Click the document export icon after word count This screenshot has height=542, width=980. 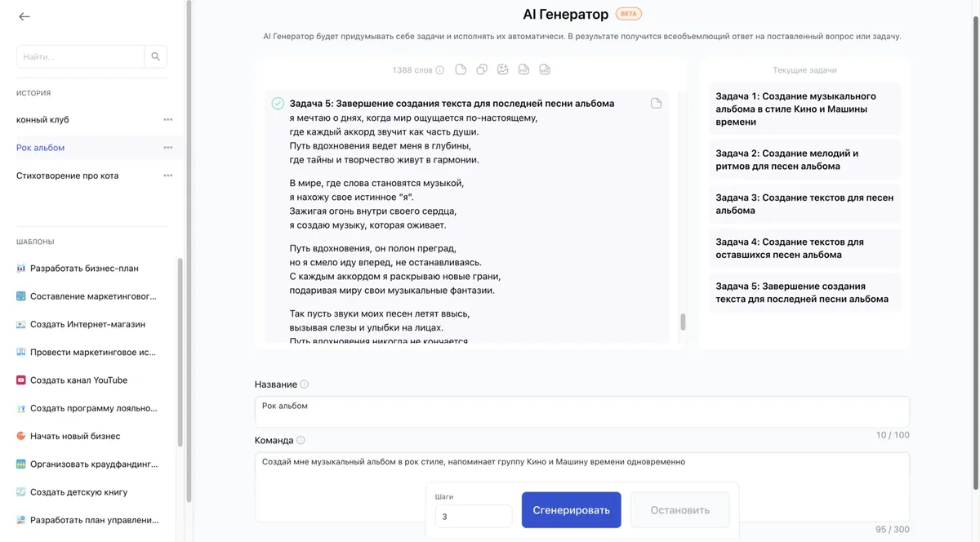click(x=460, y=69)
